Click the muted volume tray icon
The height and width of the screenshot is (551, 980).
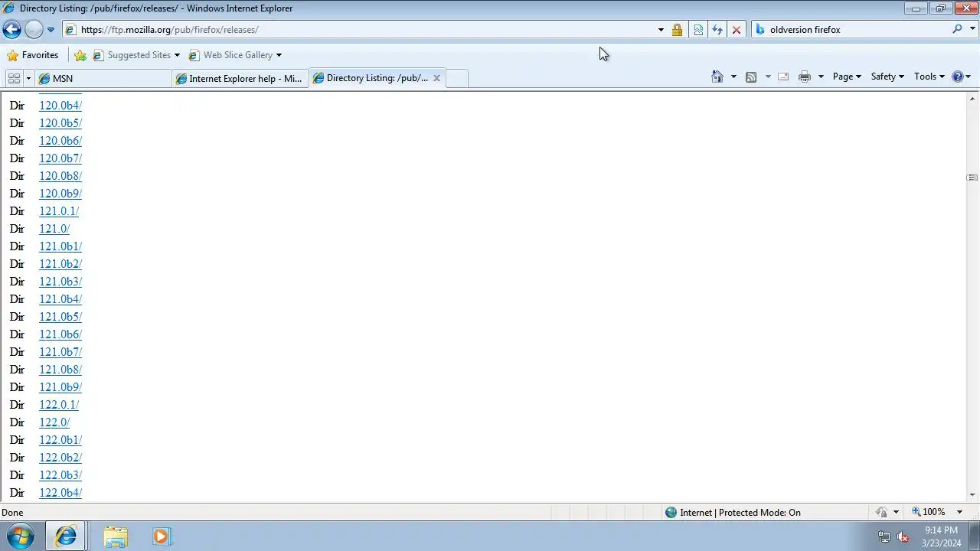click(x=903, y=536)
